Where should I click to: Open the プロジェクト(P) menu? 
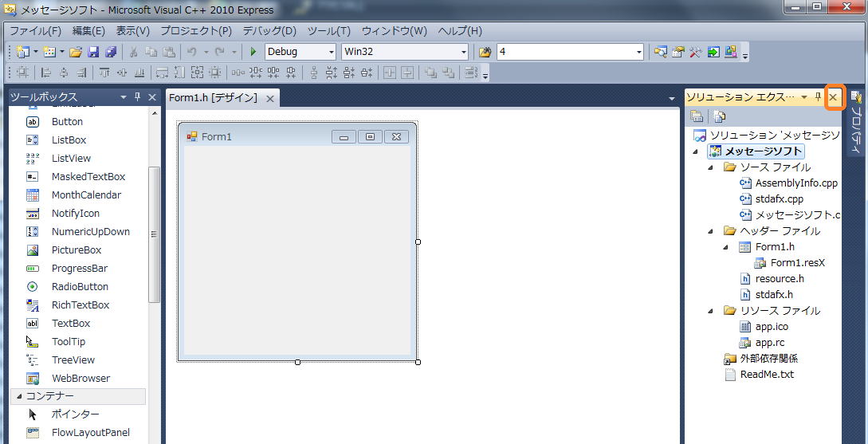pyautogui.click(x=196, y=31)
